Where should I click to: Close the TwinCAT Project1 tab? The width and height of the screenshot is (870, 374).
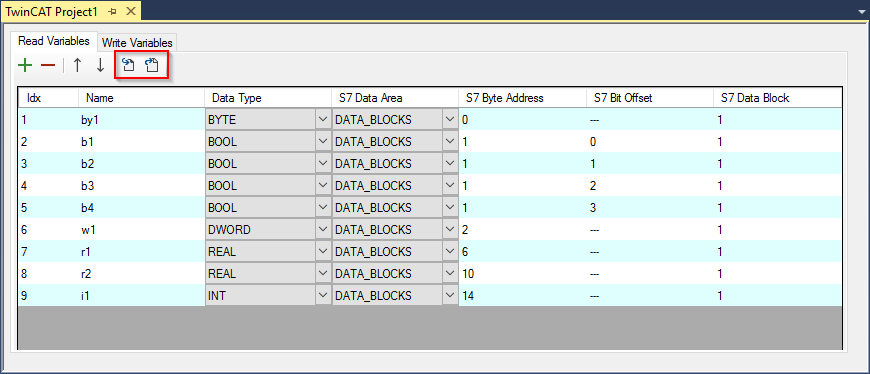[130, 11]
